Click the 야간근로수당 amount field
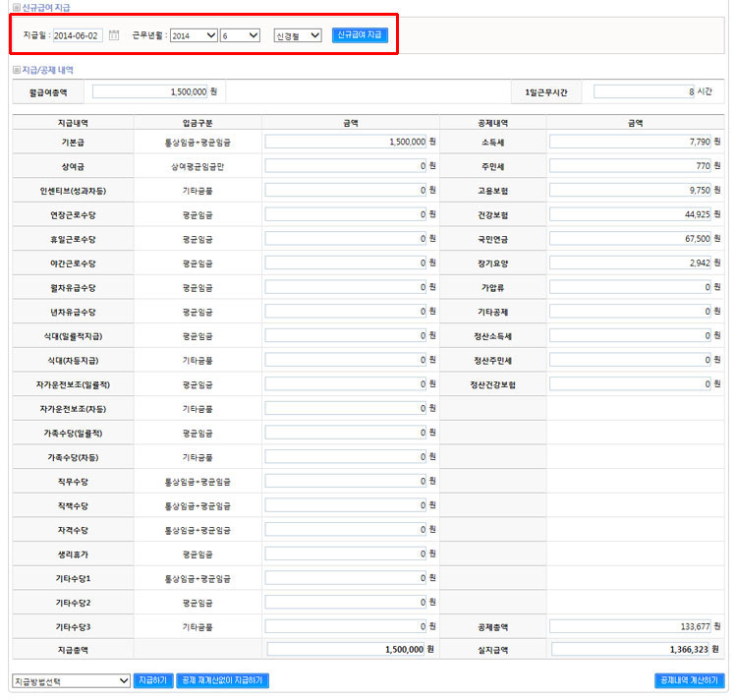The image size is (737, 700). (x=346, y=262)
